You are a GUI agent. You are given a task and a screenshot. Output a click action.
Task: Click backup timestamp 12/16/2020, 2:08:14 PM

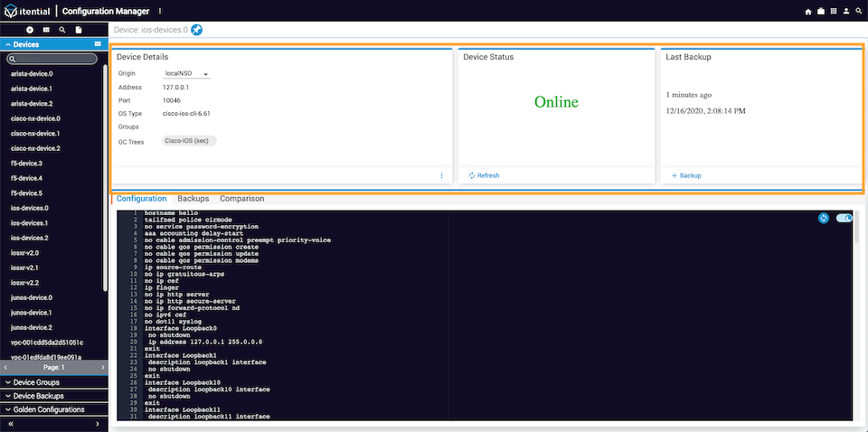[706, 110]
